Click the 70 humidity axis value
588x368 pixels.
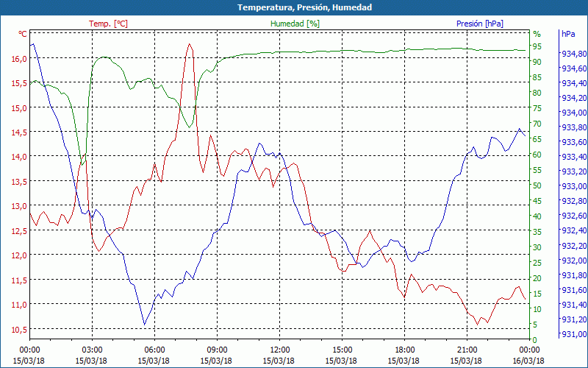click(537, 124)
